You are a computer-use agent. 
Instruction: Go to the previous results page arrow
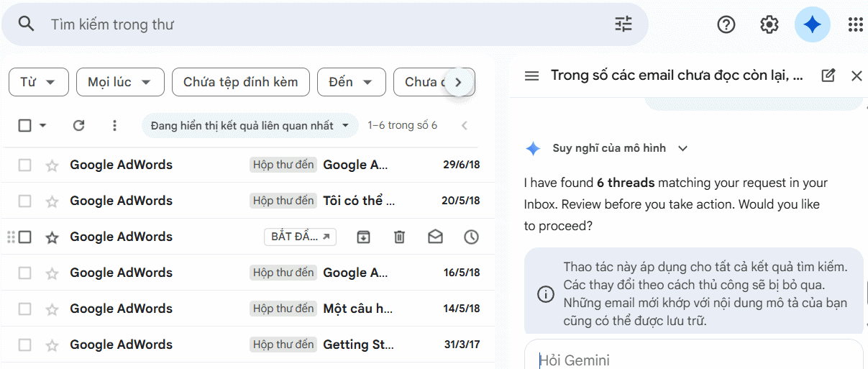point(465,125)
